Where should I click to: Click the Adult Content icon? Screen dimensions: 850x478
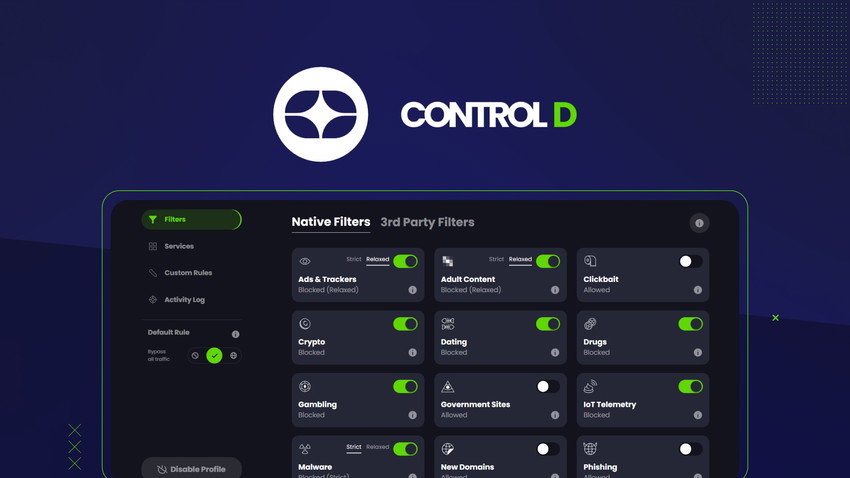pyautogui.click(x=447, y=261)
